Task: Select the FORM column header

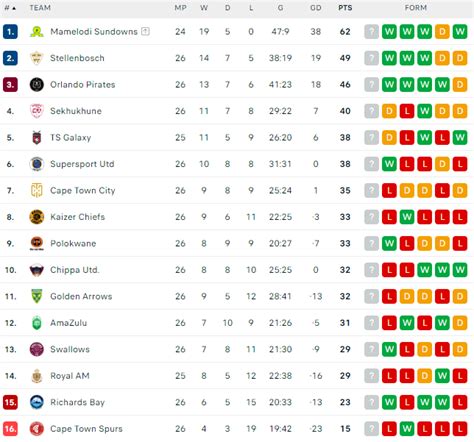Action: click(416, 8)
